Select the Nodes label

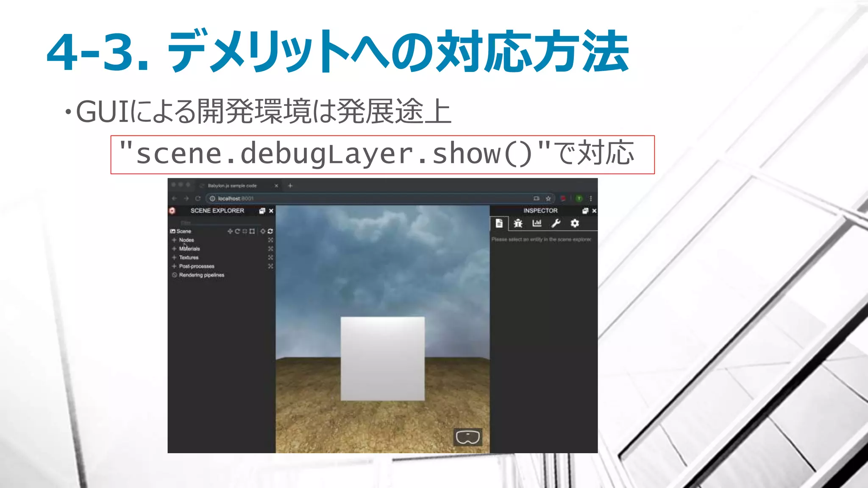coord(186,240)
